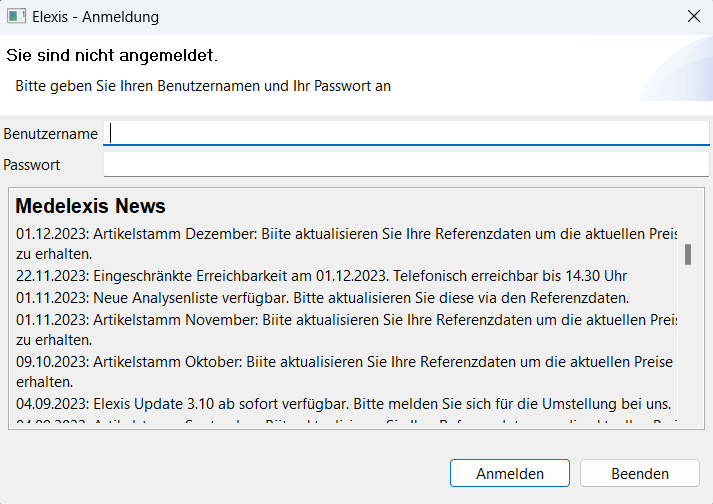Click the Elexis application icon in title bar

tap(17, 17)
